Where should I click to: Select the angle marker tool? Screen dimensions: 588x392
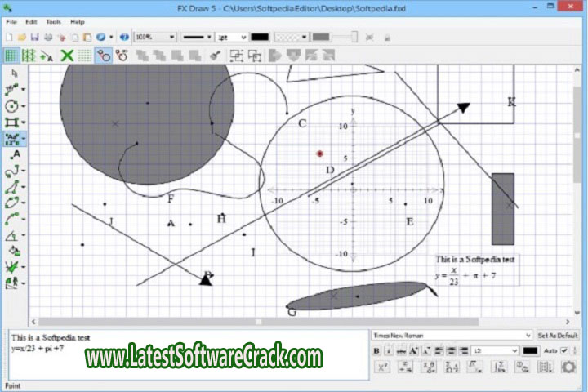pyautogui.click(x=12, y=235)
